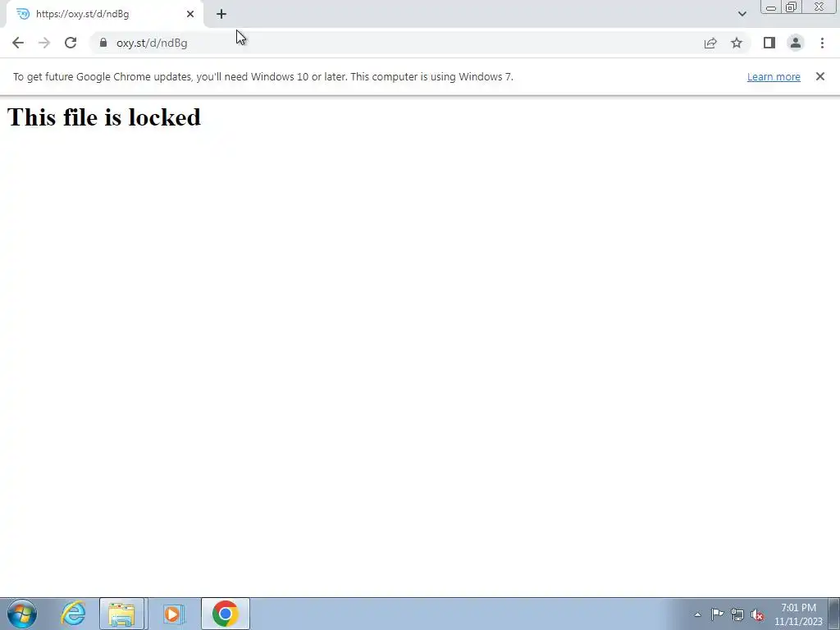
Task: Click the muted volume tray icon
Action: (757, 614)
